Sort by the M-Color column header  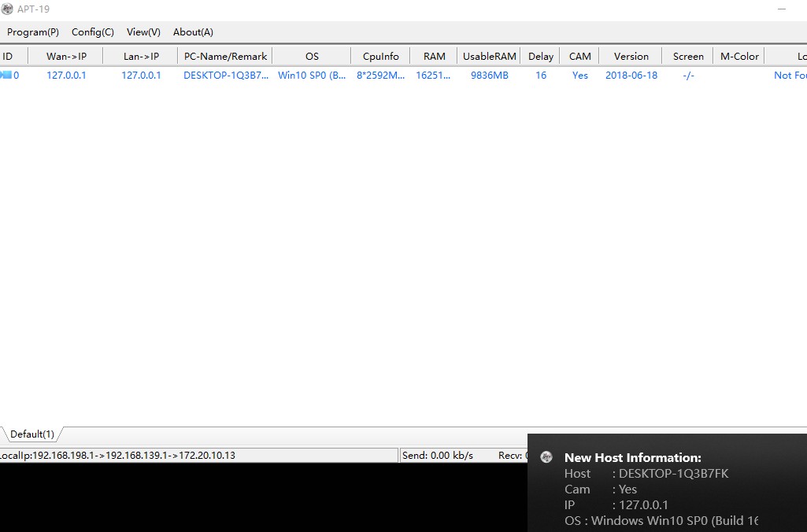point(739,56)
